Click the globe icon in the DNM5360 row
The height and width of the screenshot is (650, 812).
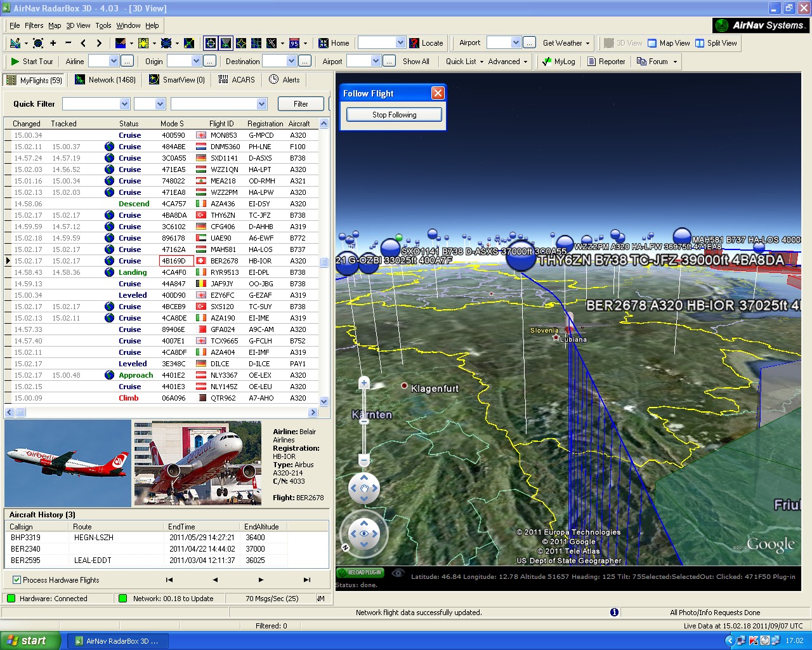(x=109, y=147)
